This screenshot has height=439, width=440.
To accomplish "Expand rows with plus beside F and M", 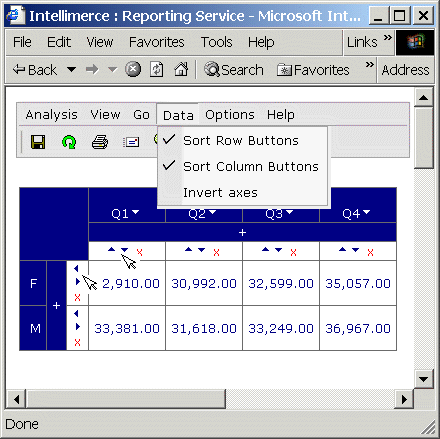I will (56, 305).
